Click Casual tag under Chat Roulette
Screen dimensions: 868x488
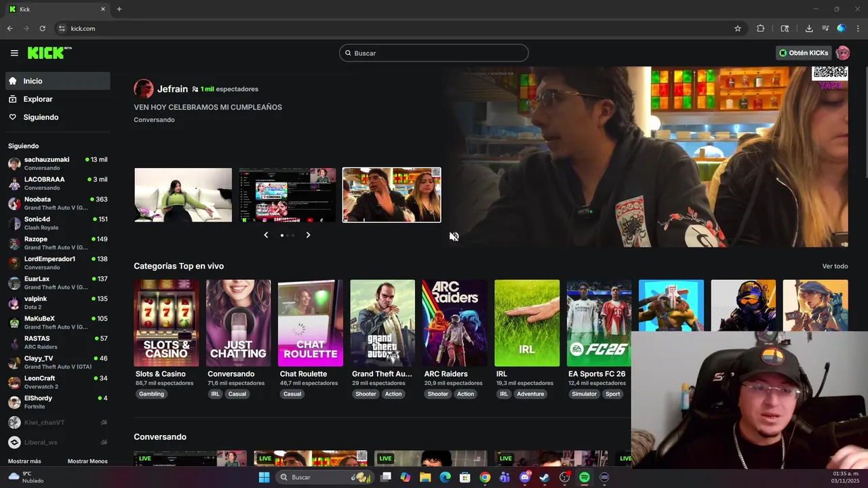coord(292,394)
